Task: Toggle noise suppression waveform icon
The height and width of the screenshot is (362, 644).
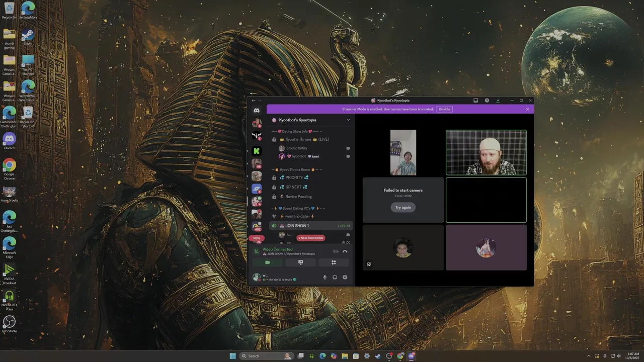Action: (336, 251)
